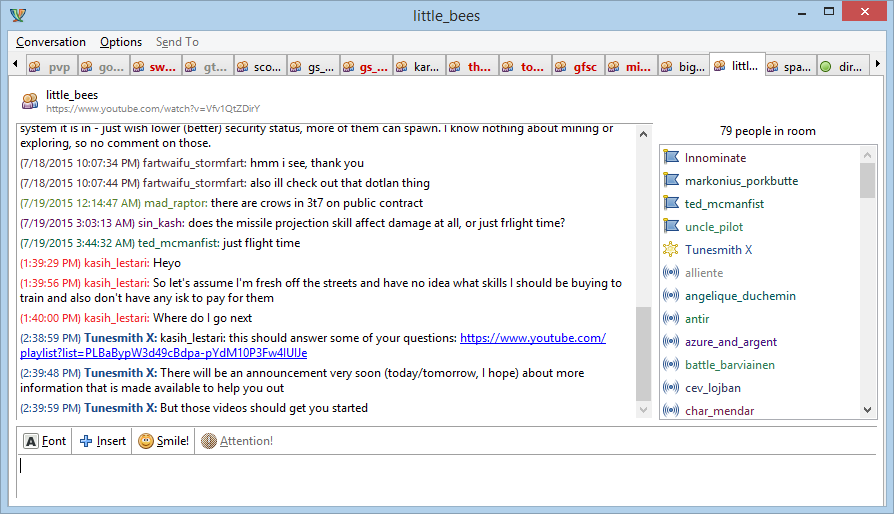Click user list scrollbar down arrow

[867, 410]
